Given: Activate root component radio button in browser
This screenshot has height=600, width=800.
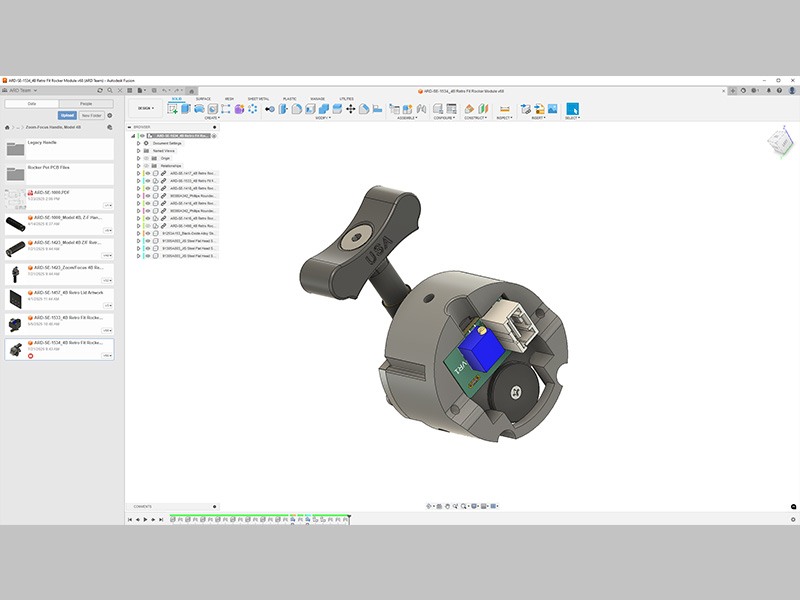Looking at the screenshot, I should [x=214, y=136].
